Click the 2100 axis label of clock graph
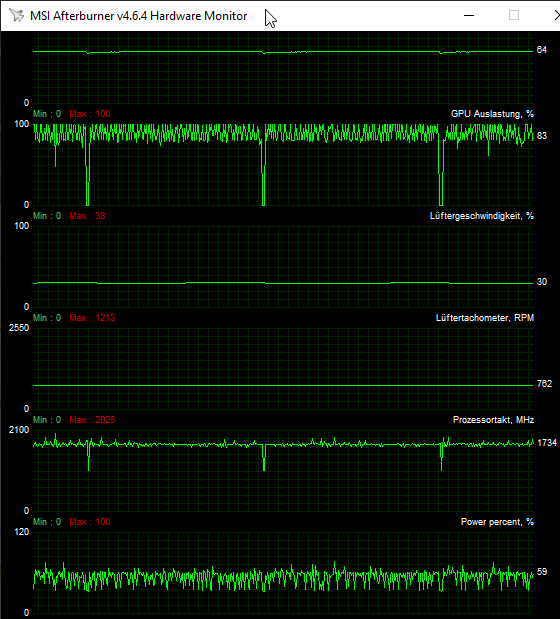The width and height of the screenshot is (560, 619). point(19,430)
